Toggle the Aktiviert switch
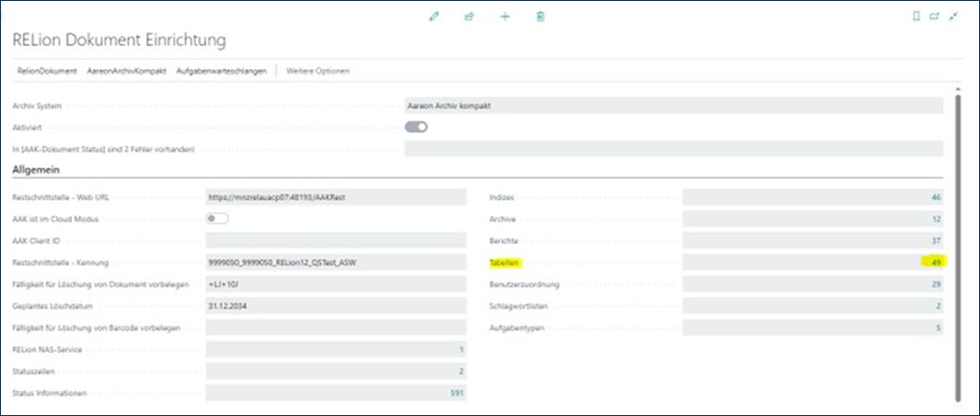Image resolution: width=980 pixels, height=416 pixels. (x=416, y=127)
